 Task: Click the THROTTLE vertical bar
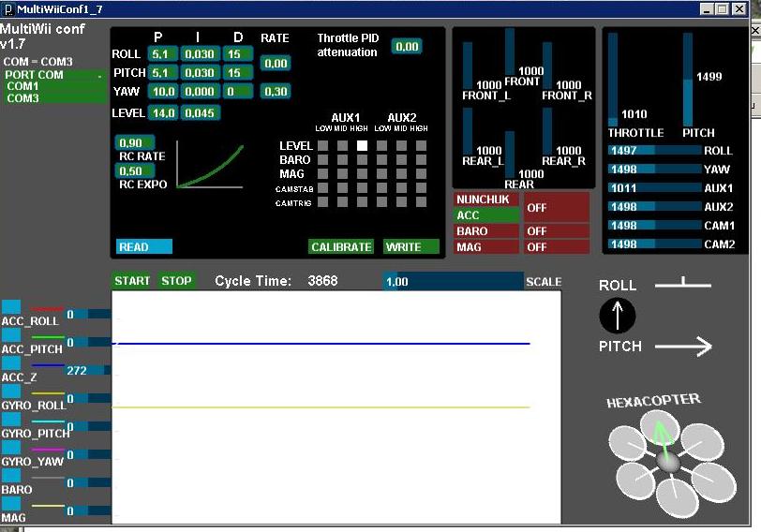pos(613,80)
